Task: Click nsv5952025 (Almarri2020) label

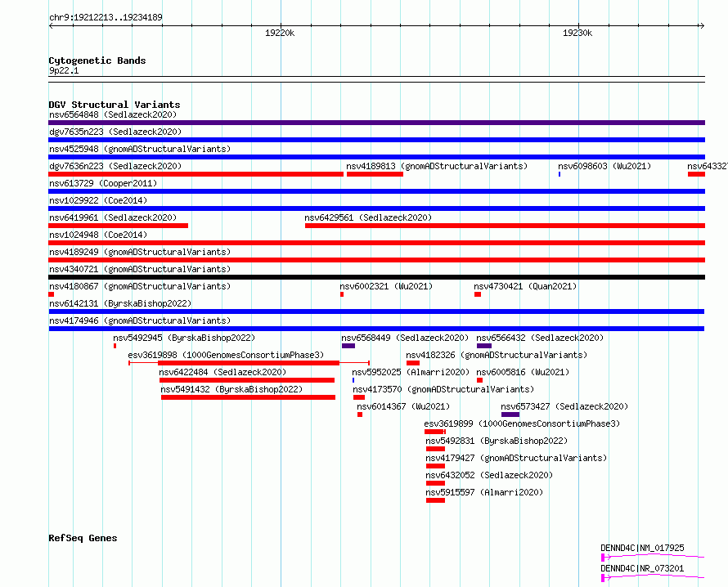Action: [411, 372]
